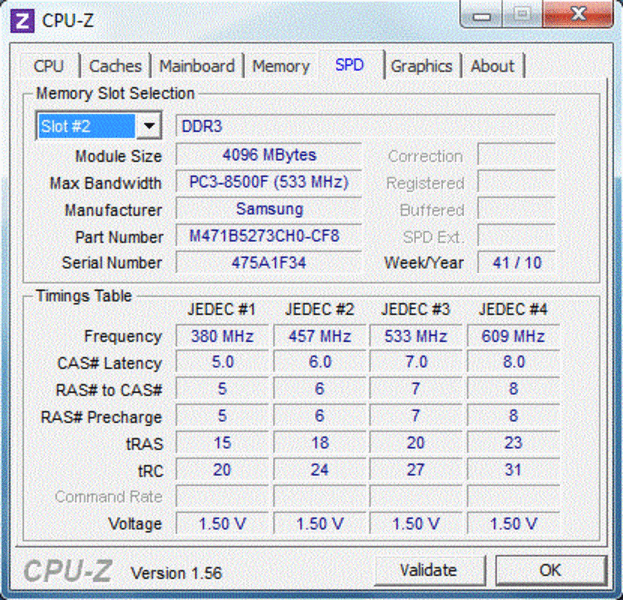Click serial number 475A1F34

[269, 263]
